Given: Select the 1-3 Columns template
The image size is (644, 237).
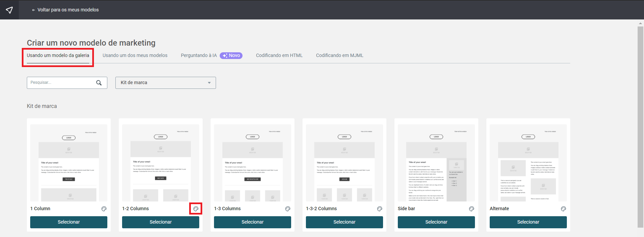Looking at the screenshot, I should 253,222.
